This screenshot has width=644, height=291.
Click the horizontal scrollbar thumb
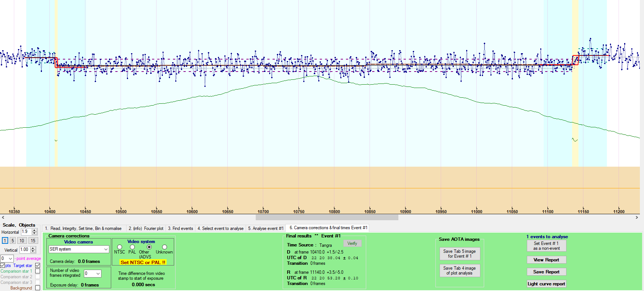pyautogui.click(x=327, y=217)
